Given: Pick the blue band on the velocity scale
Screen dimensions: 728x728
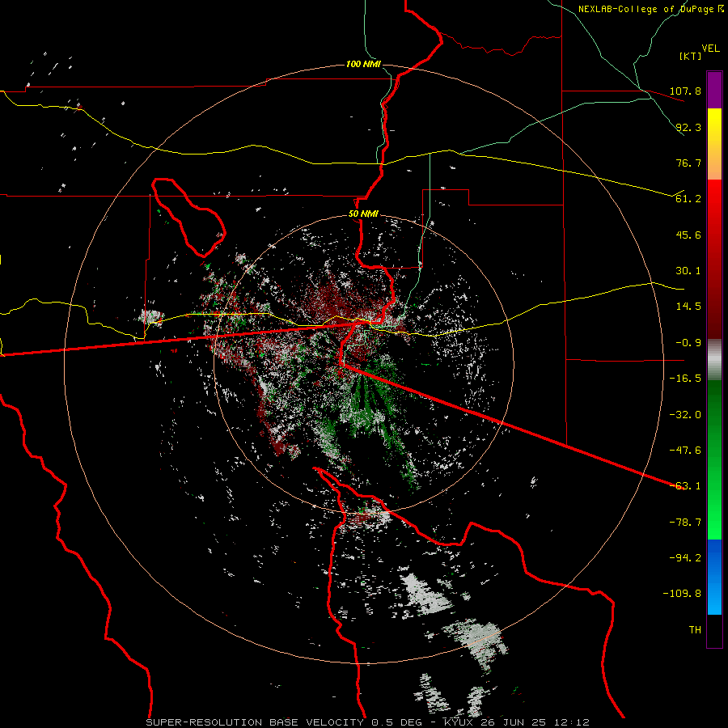Looking at the screenshot, I should [714, 577].
